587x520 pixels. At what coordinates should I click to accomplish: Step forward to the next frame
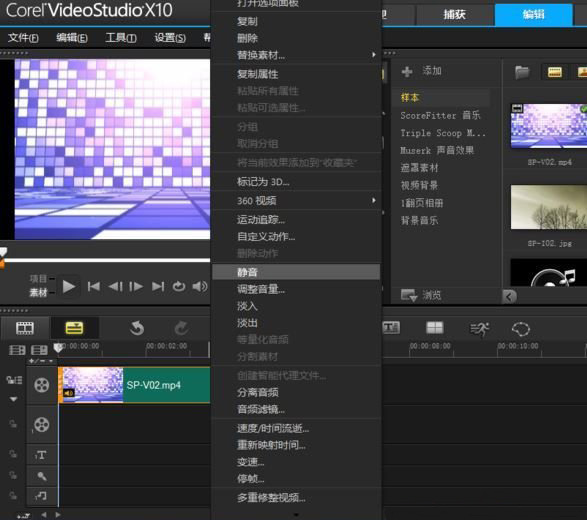pos(136,287)
